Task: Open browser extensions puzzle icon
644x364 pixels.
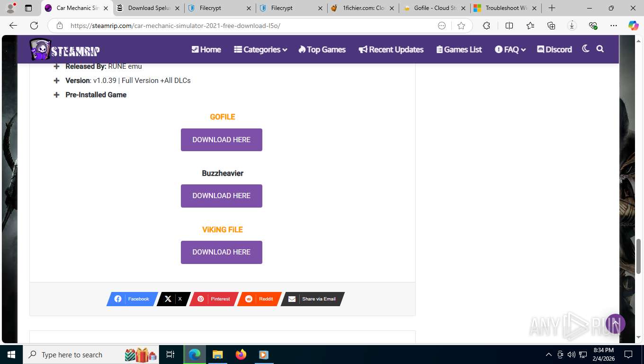Action: click(x=486, y=26)
